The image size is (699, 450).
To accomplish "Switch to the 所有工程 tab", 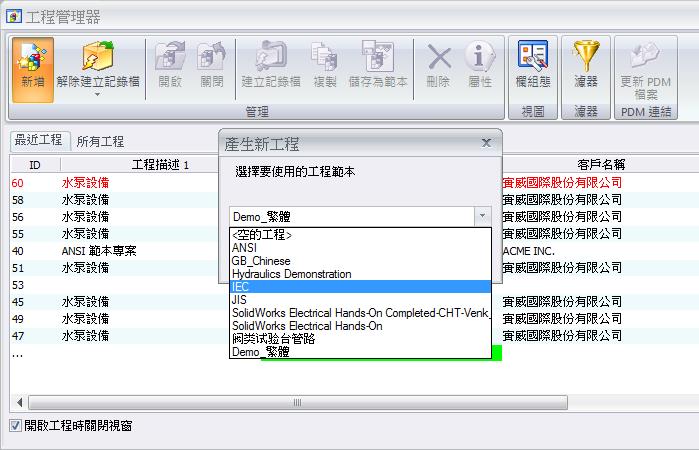I will pos(100,141).
